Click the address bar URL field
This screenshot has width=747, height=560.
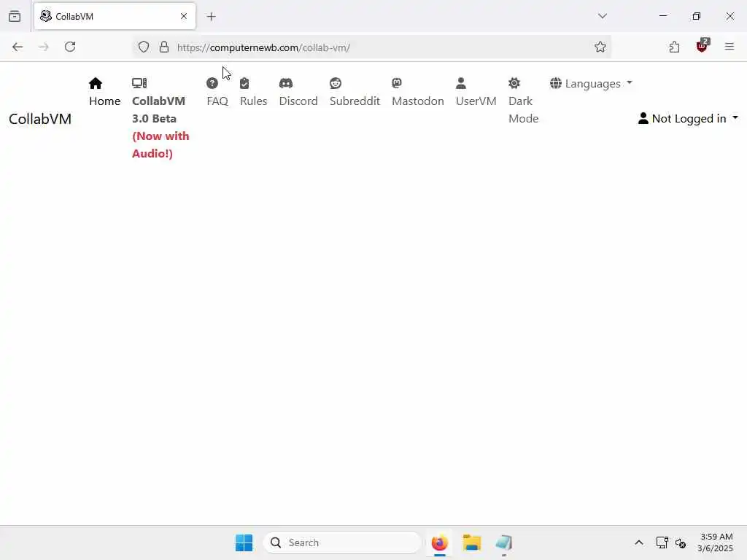pos(371,47)
